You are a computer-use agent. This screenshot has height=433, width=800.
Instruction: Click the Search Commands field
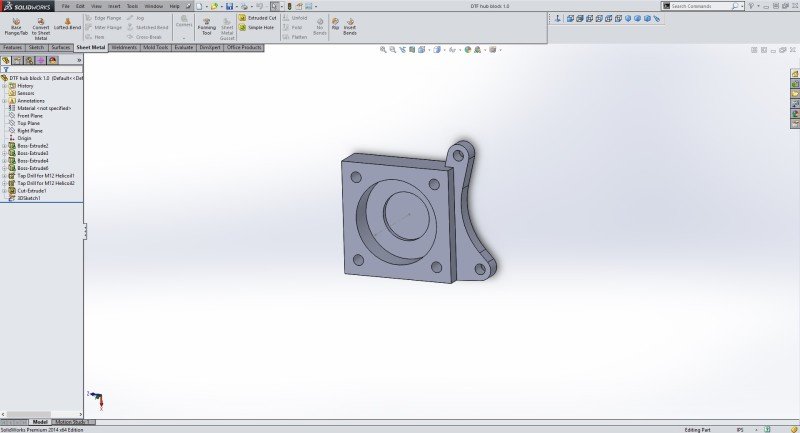[701, 6]
